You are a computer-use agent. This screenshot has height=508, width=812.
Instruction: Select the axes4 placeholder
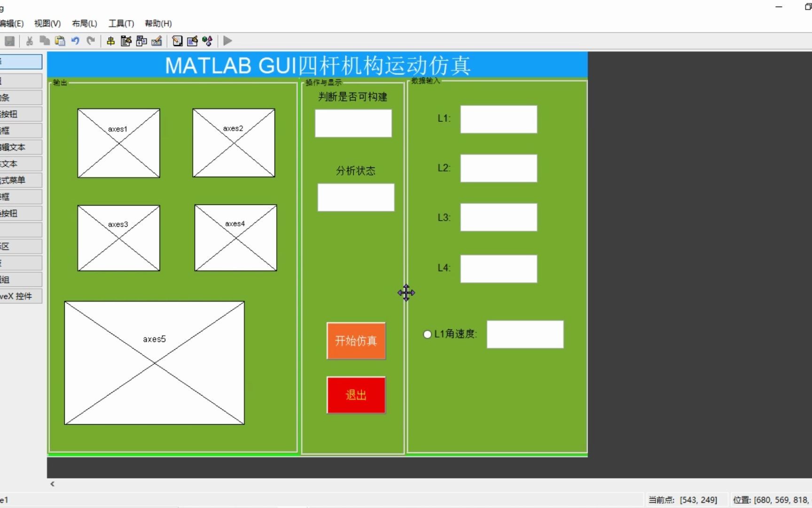236,238
